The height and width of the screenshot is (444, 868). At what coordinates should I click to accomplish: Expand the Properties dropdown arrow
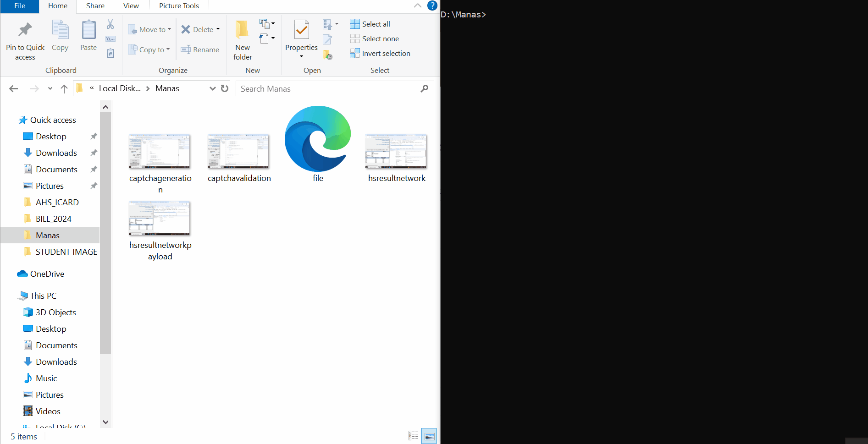tap(301, 56)
